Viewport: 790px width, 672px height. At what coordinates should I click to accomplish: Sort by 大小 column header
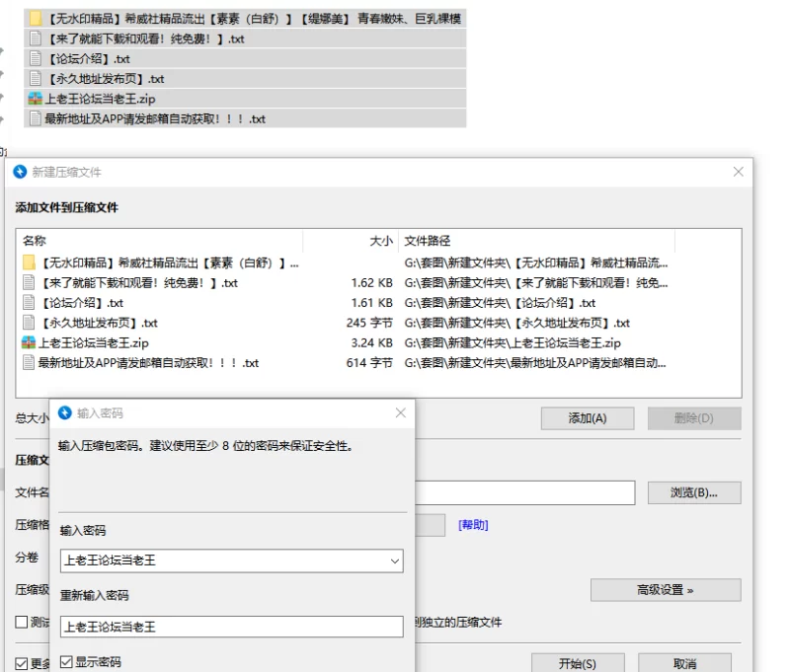tap(381, 241)
